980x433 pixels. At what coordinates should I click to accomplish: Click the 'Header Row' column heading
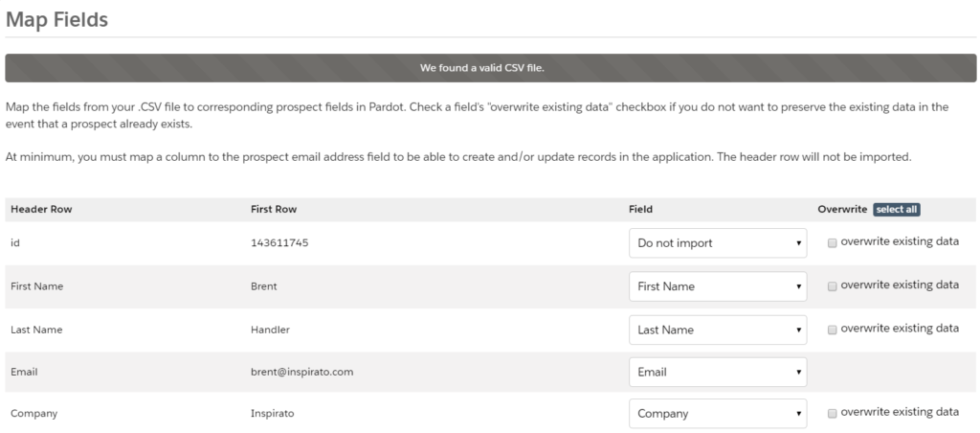[x=41, y=210]
